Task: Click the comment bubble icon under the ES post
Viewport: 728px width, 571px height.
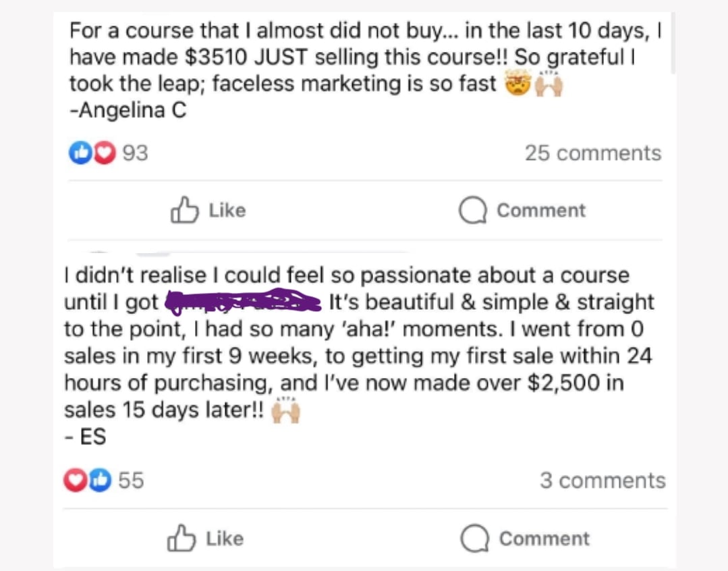Action: tap(474, 539)
